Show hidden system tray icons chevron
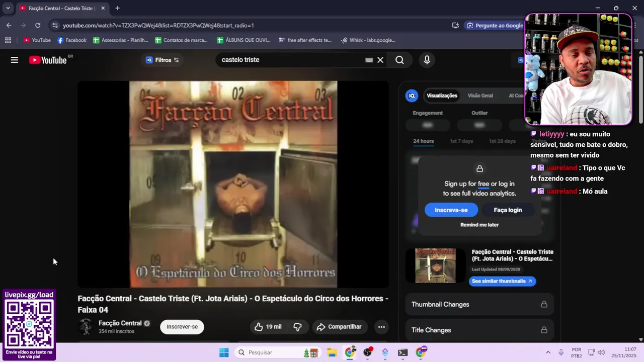This screenshot has width=644, height=362. (548, 352)
